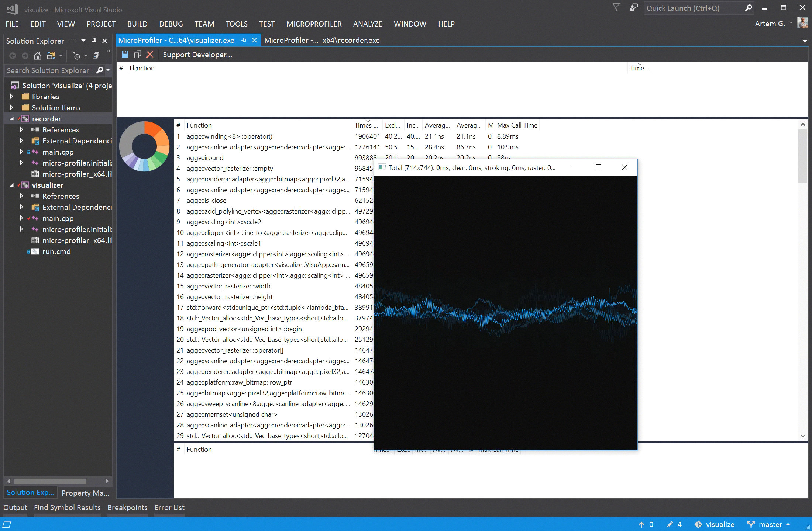Open notifications funnel icon in title bar
812x531 pixels.
[x=616, y=8]
